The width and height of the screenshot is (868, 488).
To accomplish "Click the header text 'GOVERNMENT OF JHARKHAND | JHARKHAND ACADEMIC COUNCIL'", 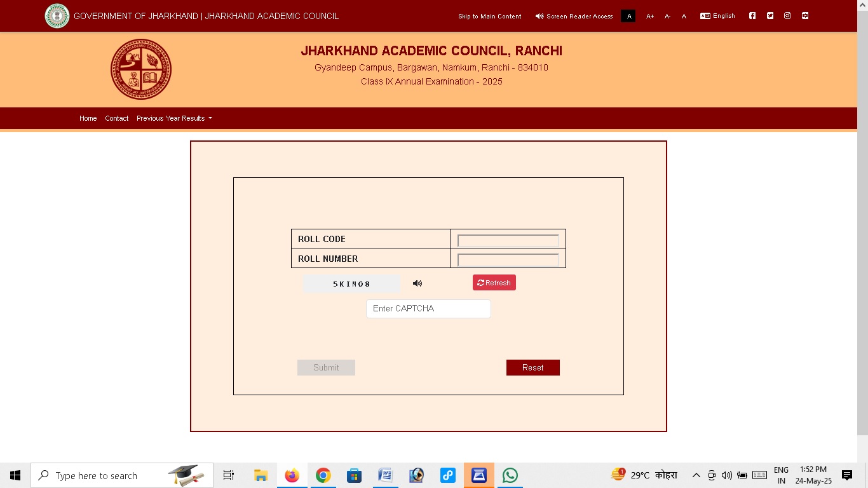I will tap(206, 16).
